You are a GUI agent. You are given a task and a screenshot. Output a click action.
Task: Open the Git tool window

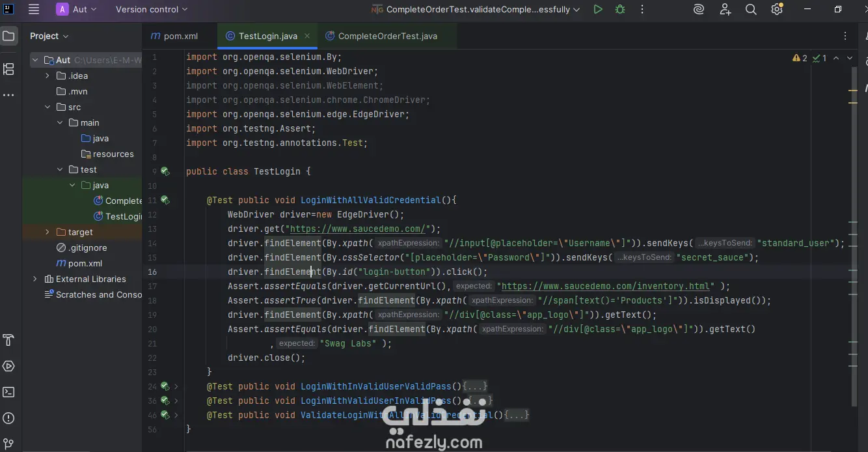point(8,444)
